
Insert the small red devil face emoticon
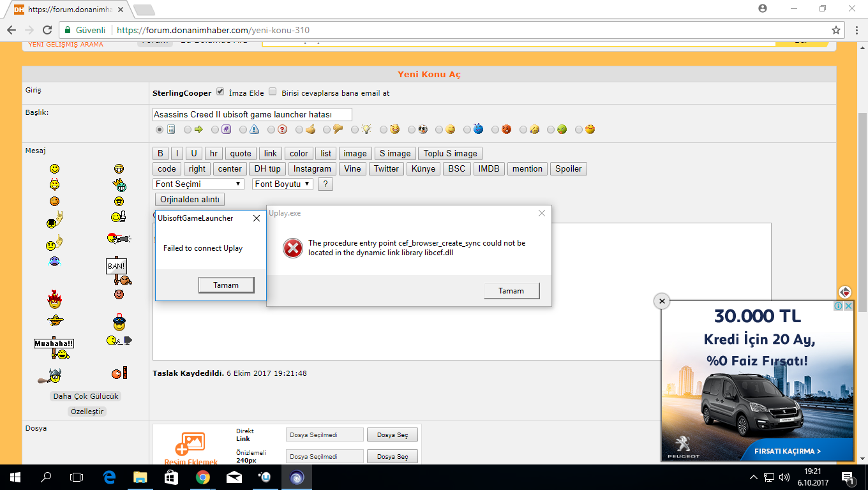coord(118,294)
